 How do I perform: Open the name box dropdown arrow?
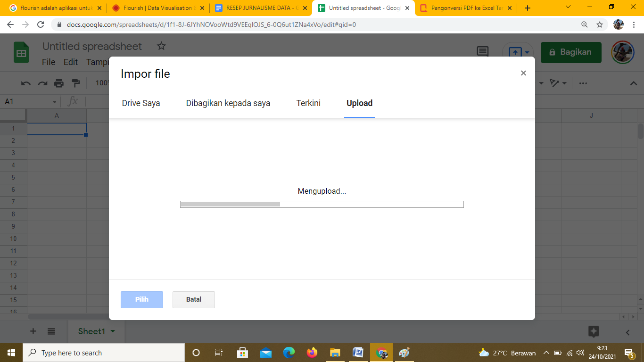(x=55, y=102)
